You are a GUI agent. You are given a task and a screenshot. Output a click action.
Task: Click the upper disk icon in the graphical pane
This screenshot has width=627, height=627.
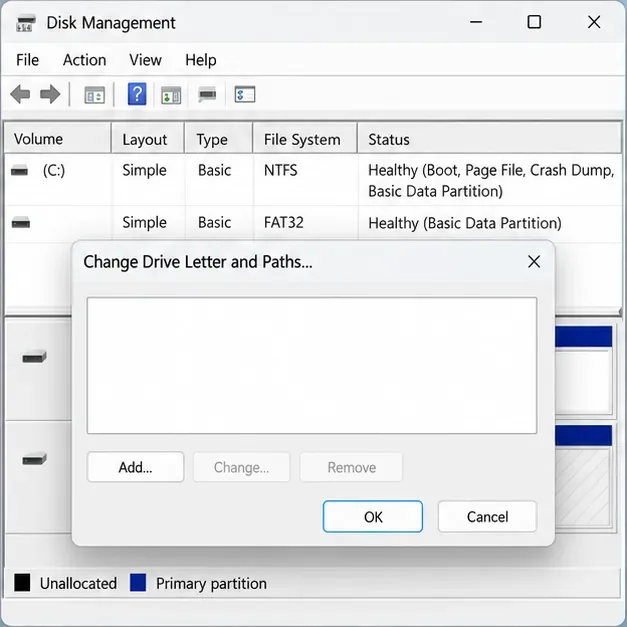tap(34, 356)
